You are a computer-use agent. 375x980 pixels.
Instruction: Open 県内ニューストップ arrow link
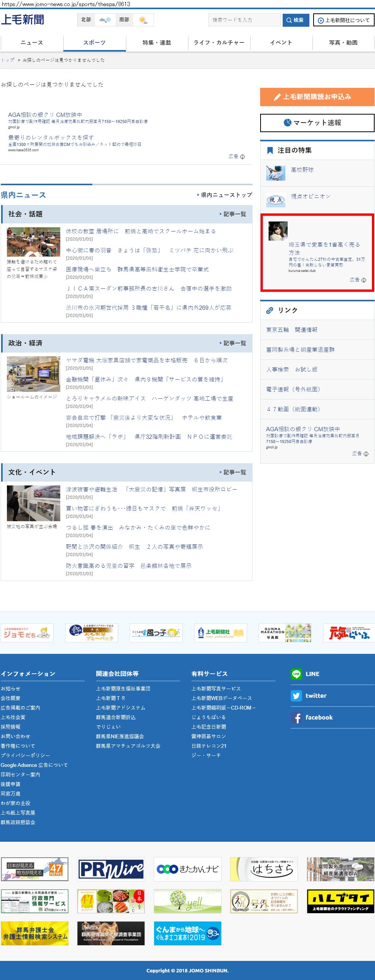point(225,195)
